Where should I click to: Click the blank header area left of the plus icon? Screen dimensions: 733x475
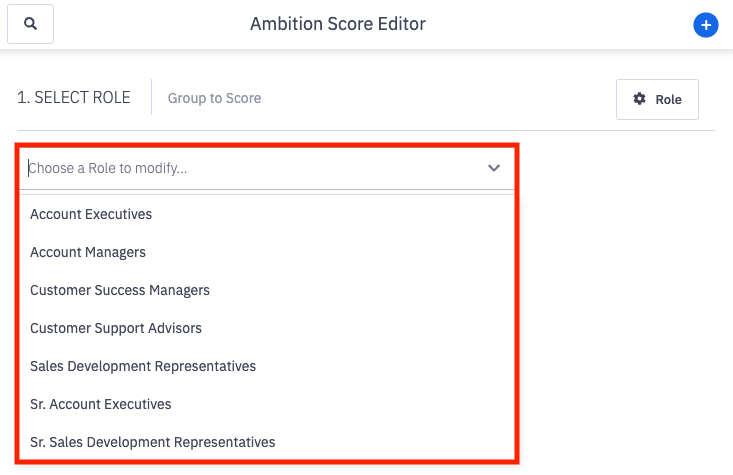click(580, 25)
